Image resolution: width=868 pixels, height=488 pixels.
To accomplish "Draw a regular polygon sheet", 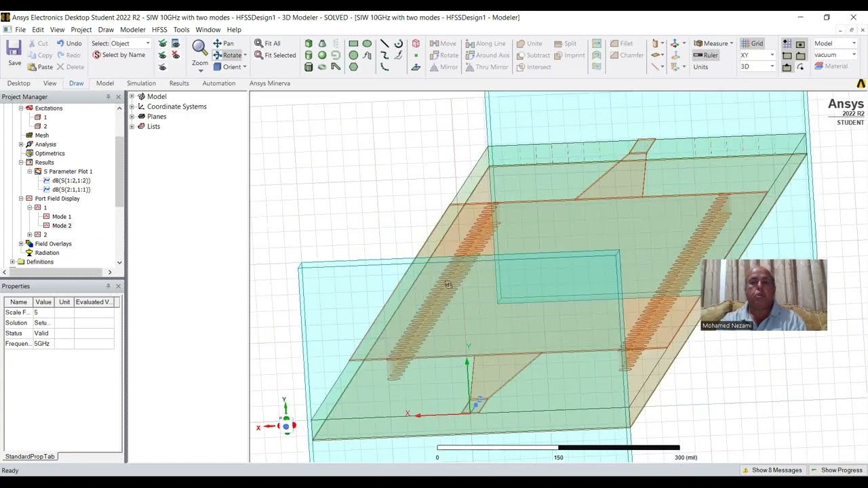I will [x=353, y=66].
